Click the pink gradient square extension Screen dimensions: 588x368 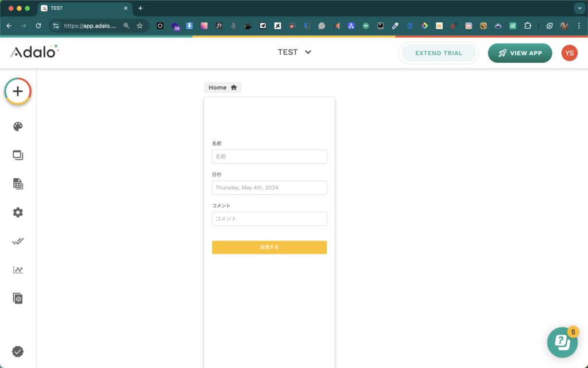click(x=204, y=26)
